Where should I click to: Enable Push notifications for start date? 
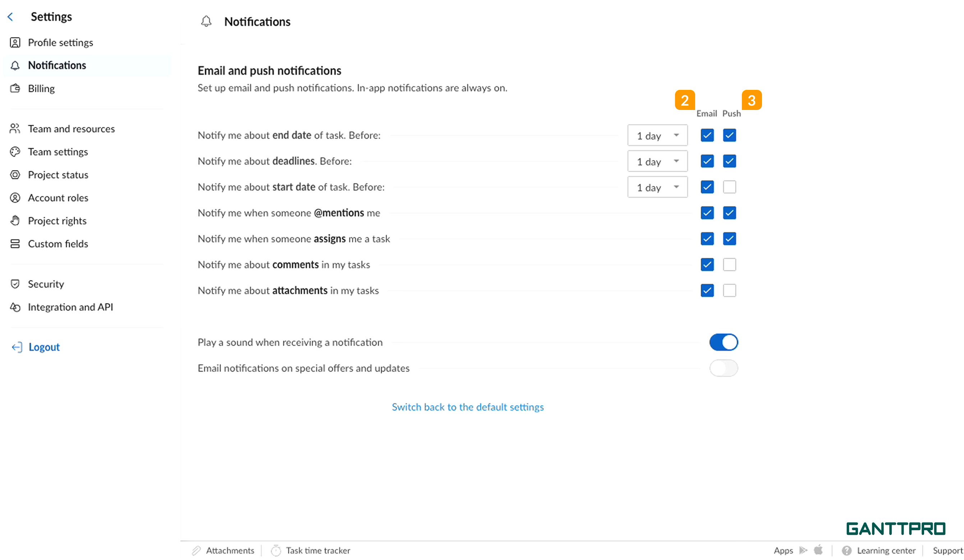(729, 187)
